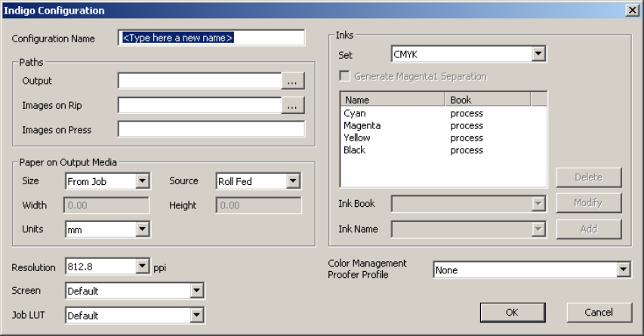Browse for Images on Rip path
The height and width of the screenshot is (336, 644).
pyautogui.click(x=293, y=105)
